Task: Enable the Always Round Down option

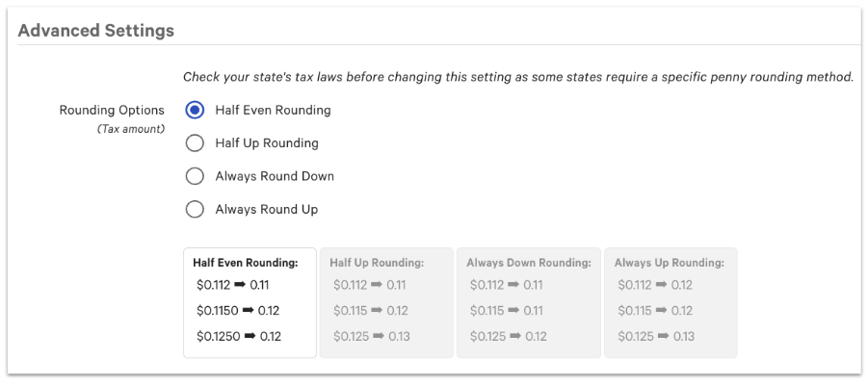Action: 195,176
